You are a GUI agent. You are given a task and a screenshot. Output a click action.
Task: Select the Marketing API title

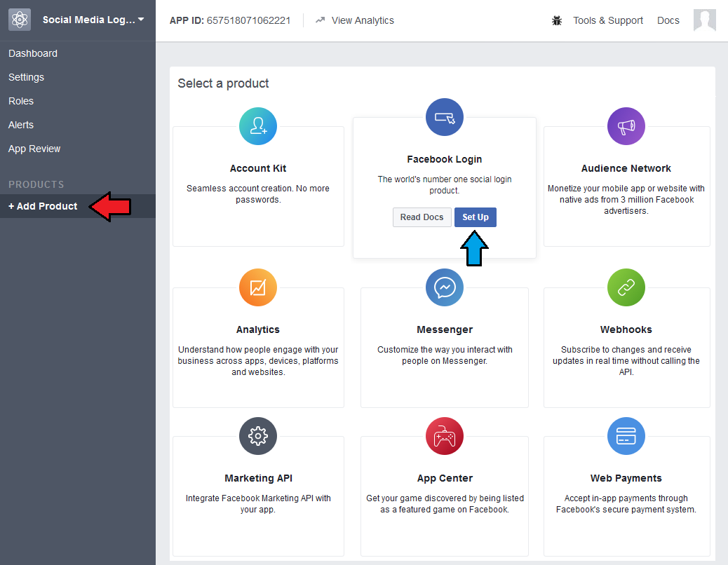(258, 478)
